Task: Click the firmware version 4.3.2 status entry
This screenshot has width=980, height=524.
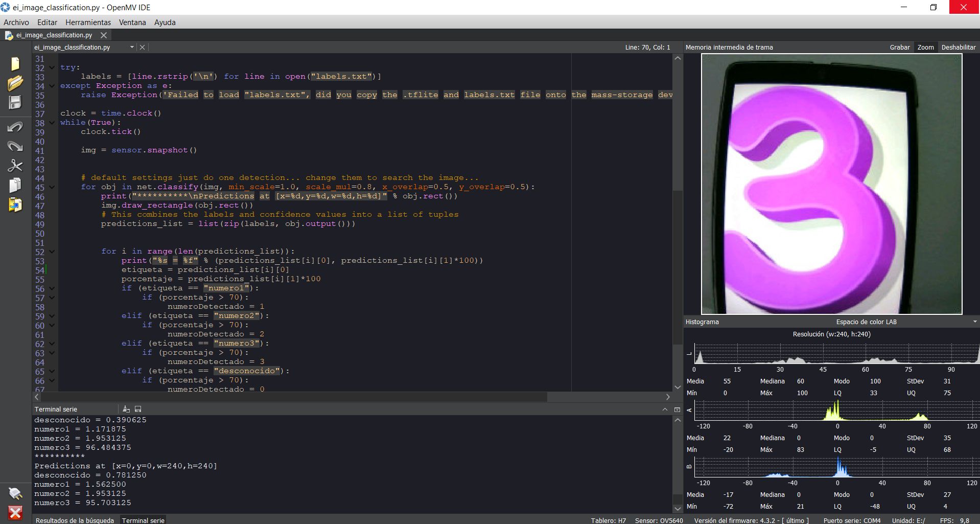Action: [751, 520]
